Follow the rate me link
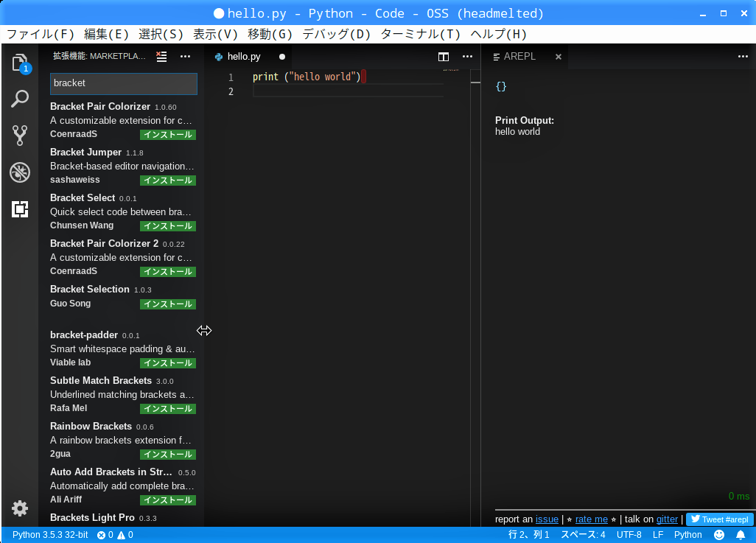This screenshot has height=543, width=756. point(591,519)
